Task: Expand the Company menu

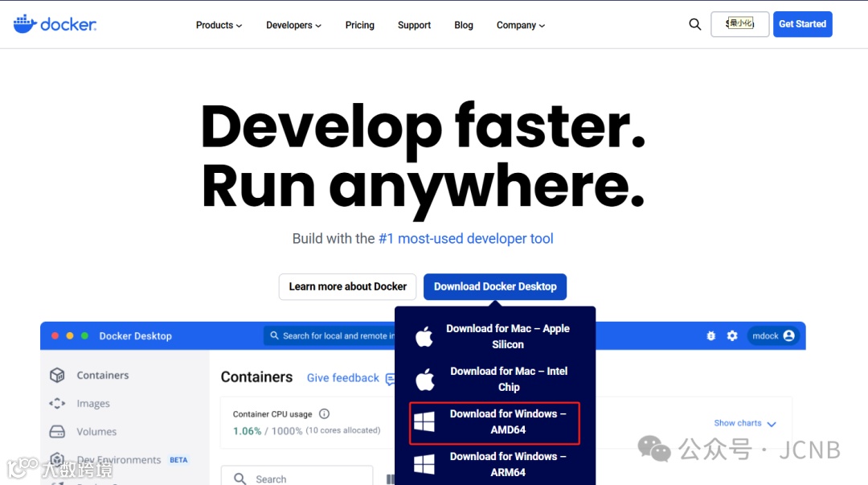Action: (x=520, y=25)
